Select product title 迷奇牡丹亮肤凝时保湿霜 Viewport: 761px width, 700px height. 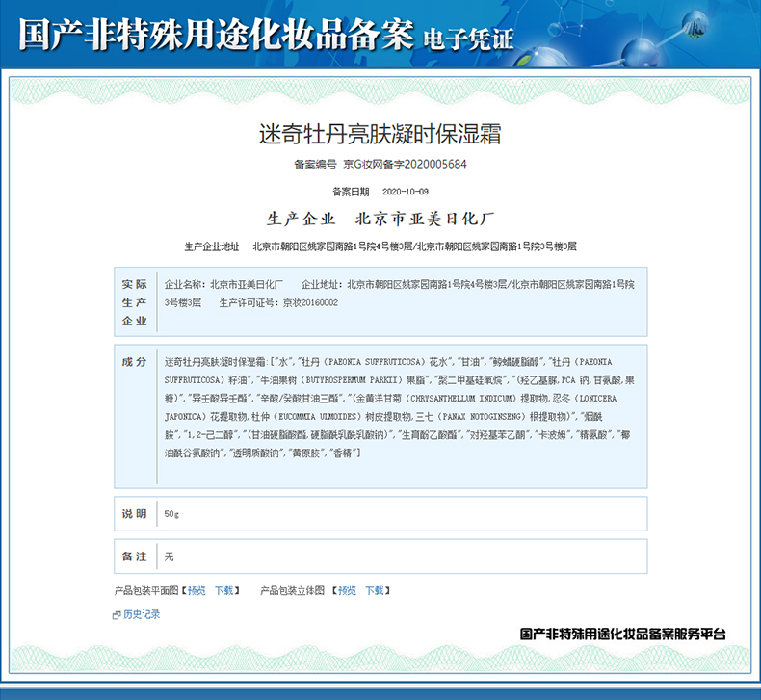tap(380, 134)
